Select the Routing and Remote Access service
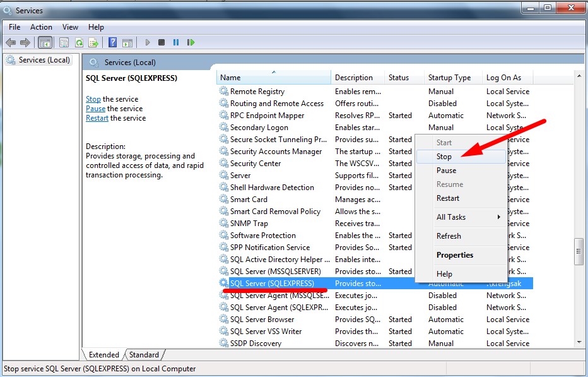This screenshot has width=588, height=377. click(375, 104)
